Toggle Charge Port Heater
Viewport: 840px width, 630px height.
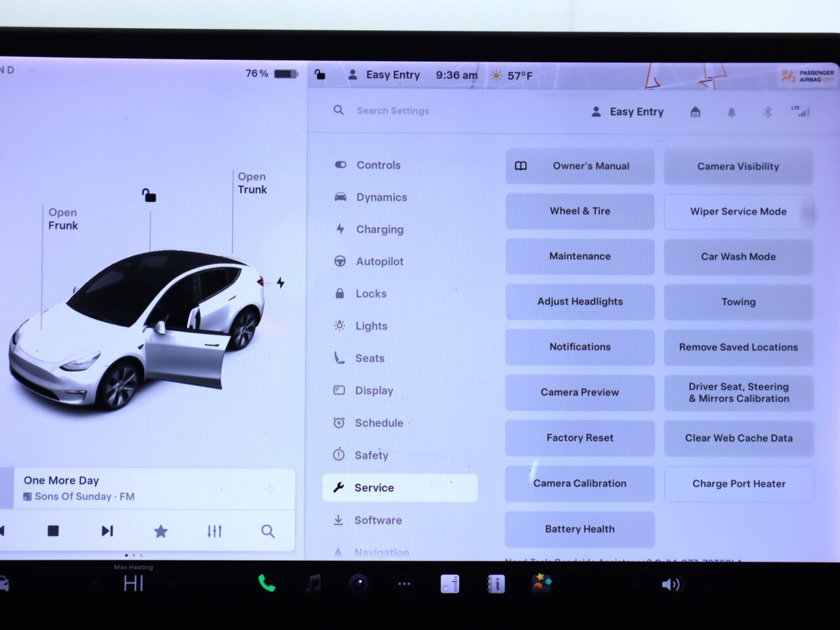pyautogui.click(x=738, y=484)
